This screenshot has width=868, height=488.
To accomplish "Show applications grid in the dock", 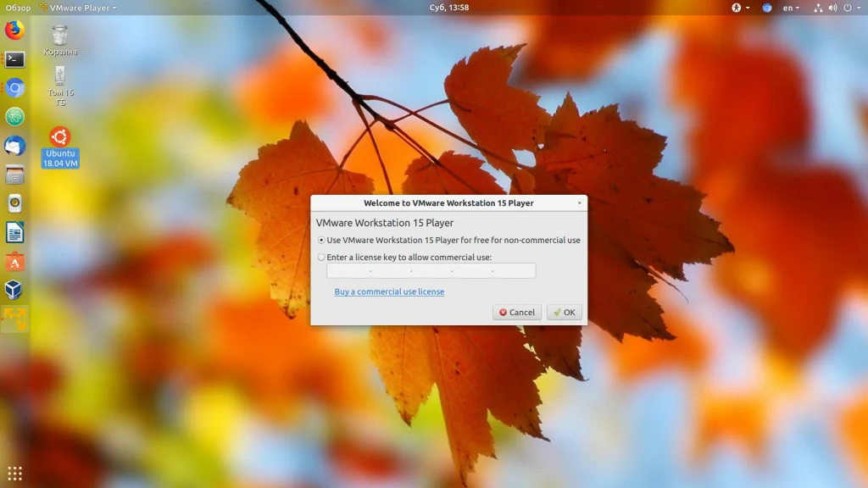I will click(x=15, y=474).
